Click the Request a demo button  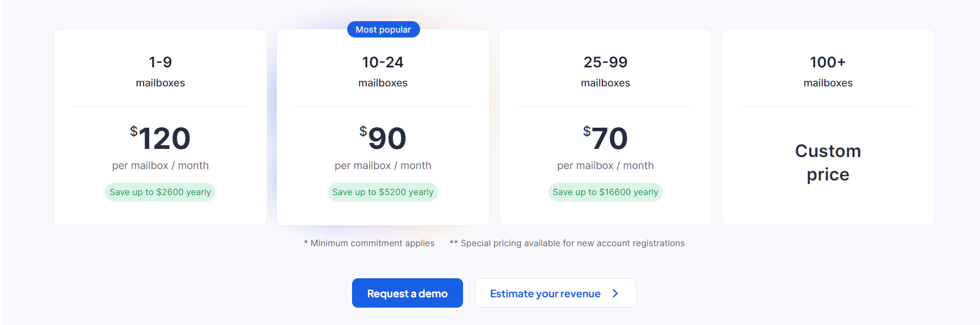pyautogui.click(x=407, y=293)
